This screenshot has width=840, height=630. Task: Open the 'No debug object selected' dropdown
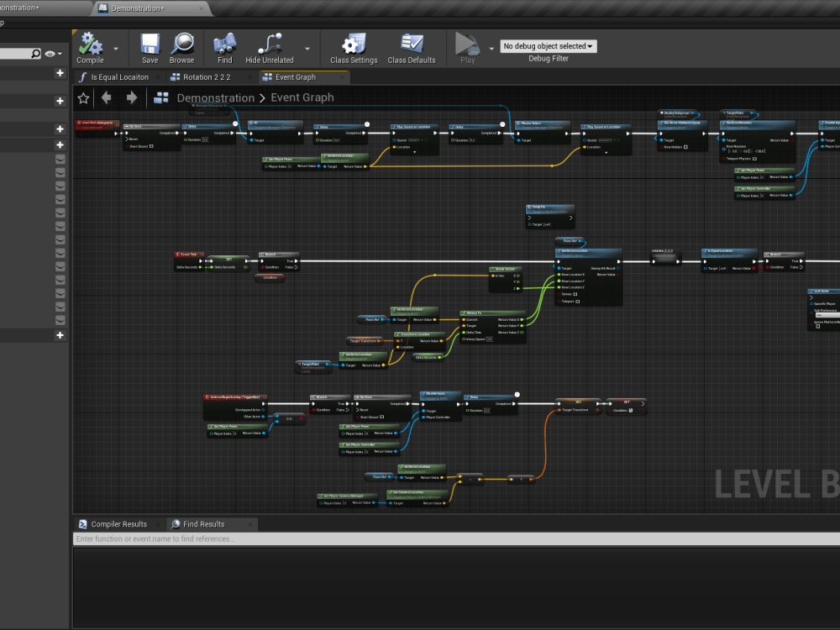point(548,45)
